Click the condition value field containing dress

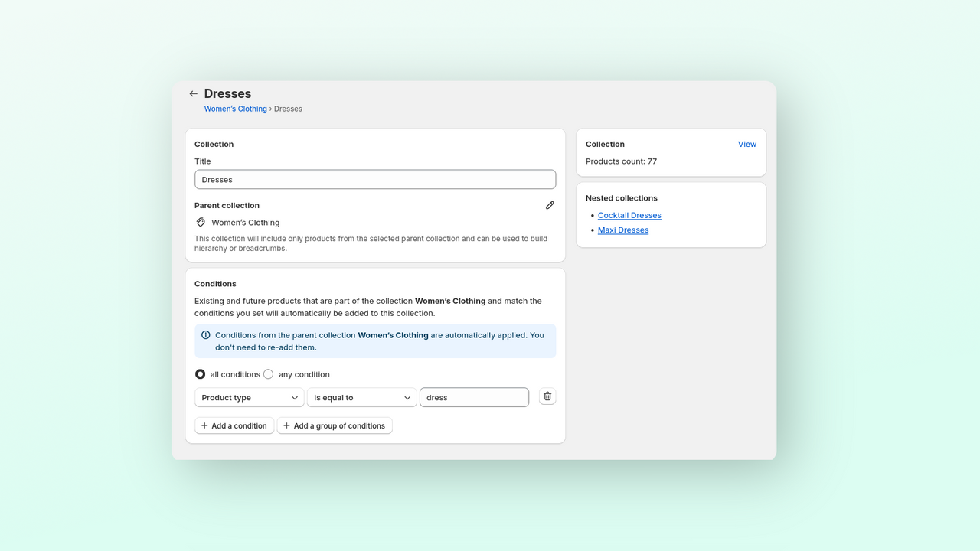point(474,398)
